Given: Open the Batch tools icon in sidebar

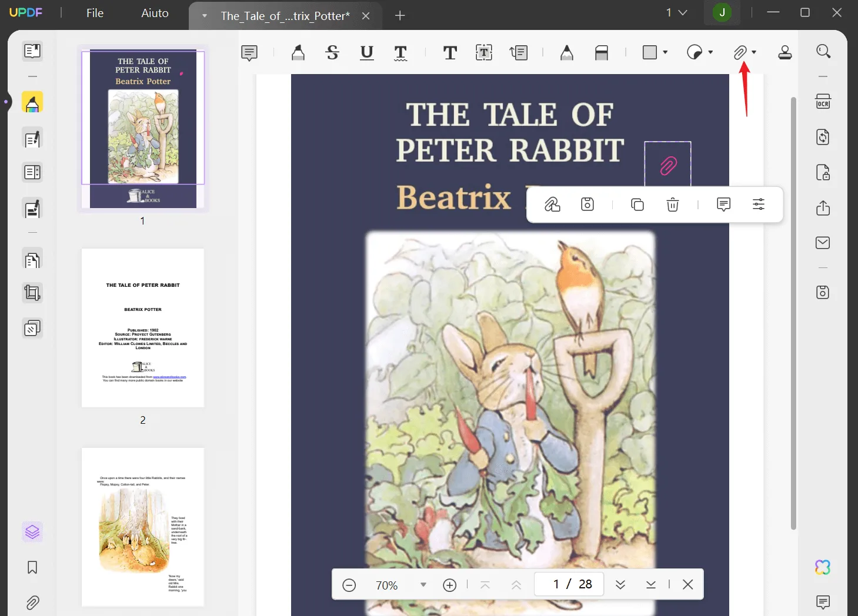Looking at the screenshot, I should pyautogui.click(x=32, y=328).
